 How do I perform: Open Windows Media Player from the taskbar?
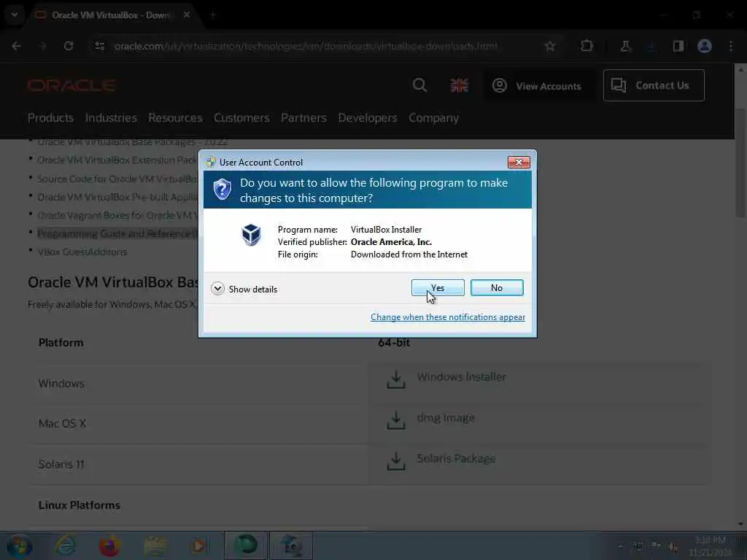tap(198, 545)
